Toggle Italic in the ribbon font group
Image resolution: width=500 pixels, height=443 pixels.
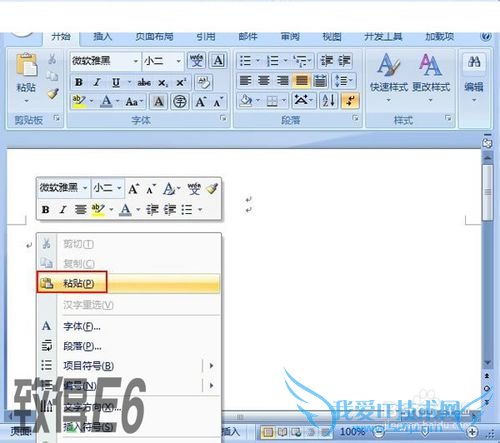pos(97,82)
